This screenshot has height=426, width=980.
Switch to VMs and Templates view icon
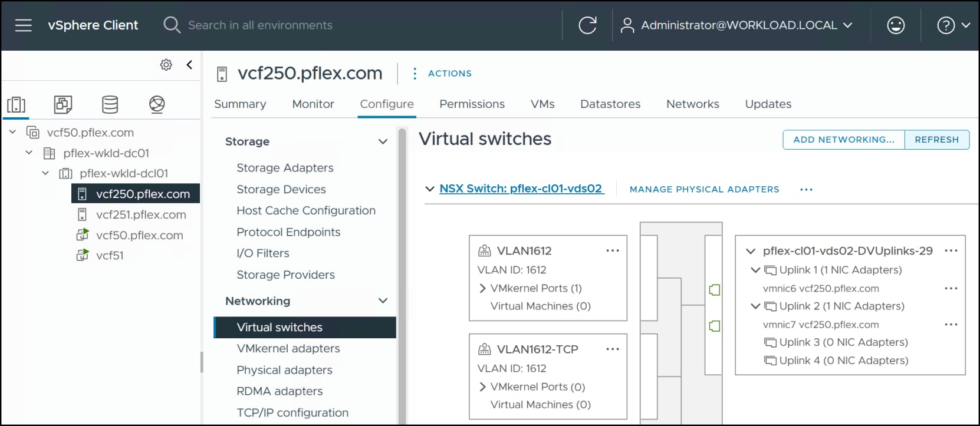pos(63,104)
